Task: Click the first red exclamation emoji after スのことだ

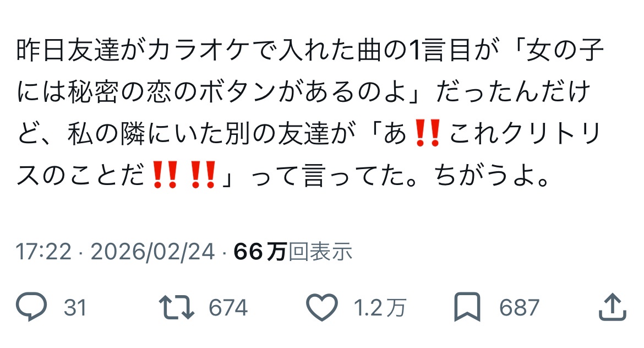Action: click(165, 175)
